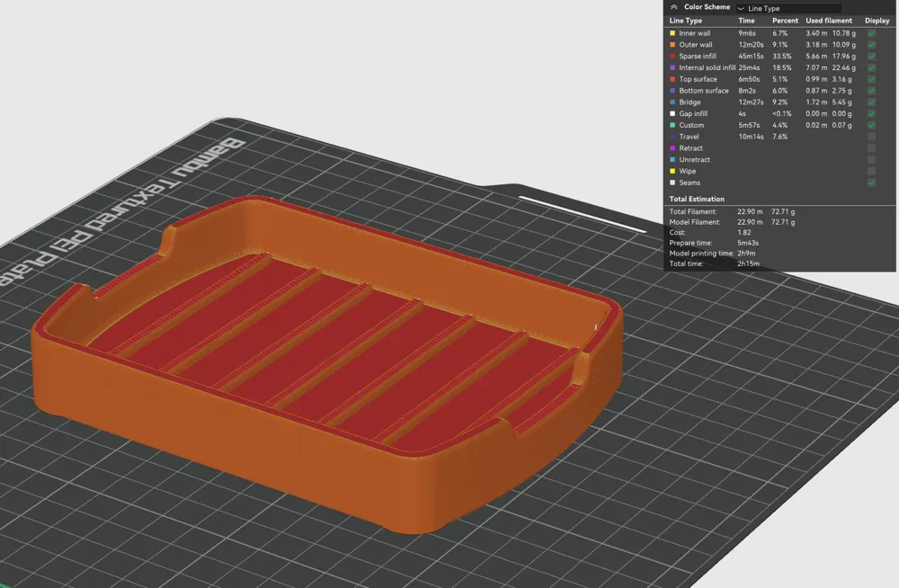Click the dark blue Travel swatch

(x=672, y=137)
